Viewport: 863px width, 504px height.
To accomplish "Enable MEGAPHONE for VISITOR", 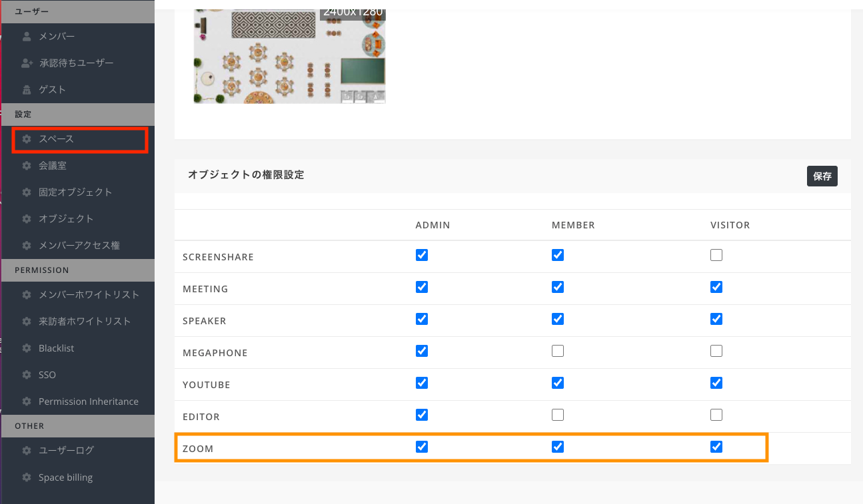I will 716,351.
